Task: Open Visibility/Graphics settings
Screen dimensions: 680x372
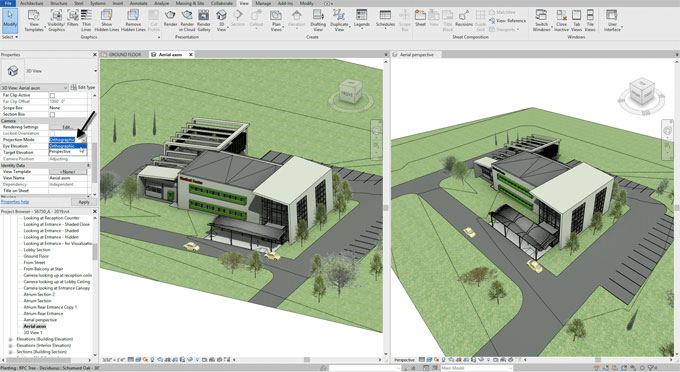Action: pos(56,20)
